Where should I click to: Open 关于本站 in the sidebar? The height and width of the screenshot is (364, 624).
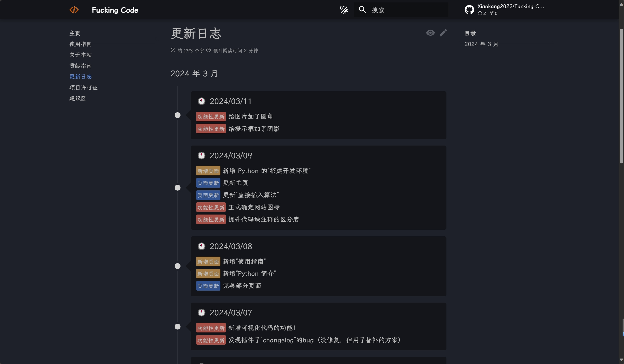(81, 55)
